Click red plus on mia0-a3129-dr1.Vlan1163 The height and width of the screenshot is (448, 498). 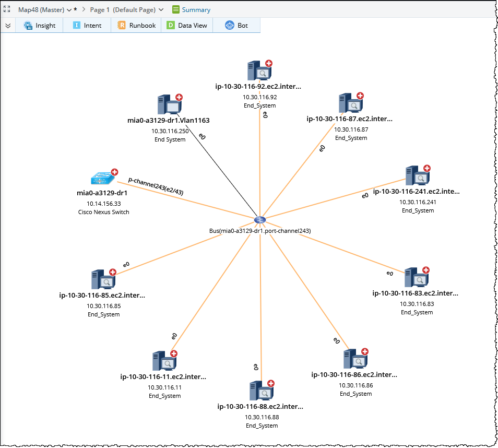click(x=179, y=98)
